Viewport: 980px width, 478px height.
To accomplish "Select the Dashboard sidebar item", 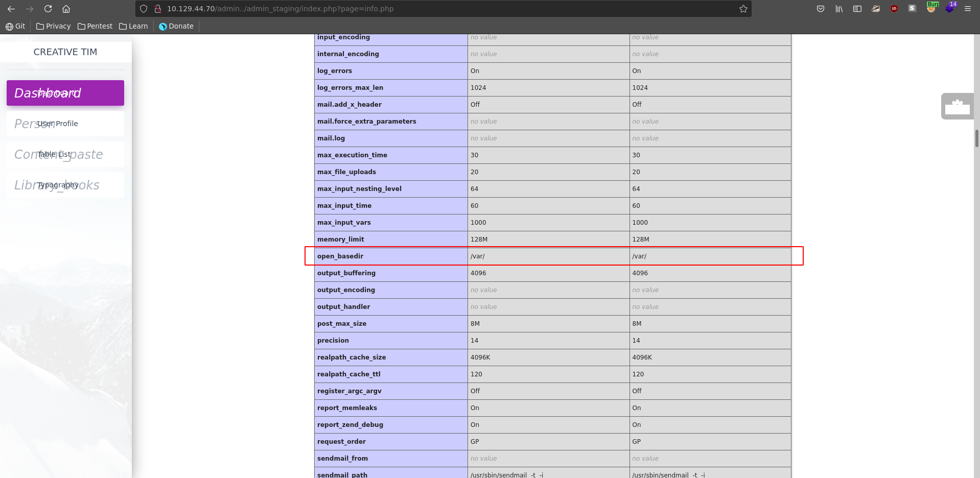I will [65, 93].
